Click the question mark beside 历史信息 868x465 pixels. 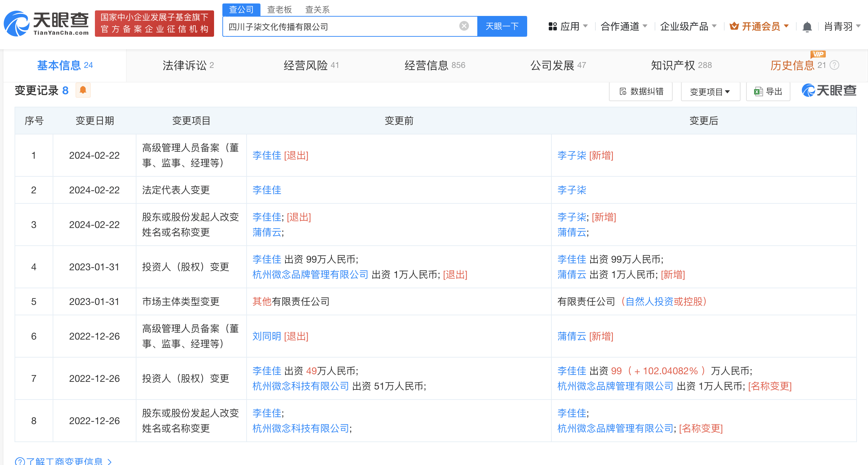[x=835, y=65]
